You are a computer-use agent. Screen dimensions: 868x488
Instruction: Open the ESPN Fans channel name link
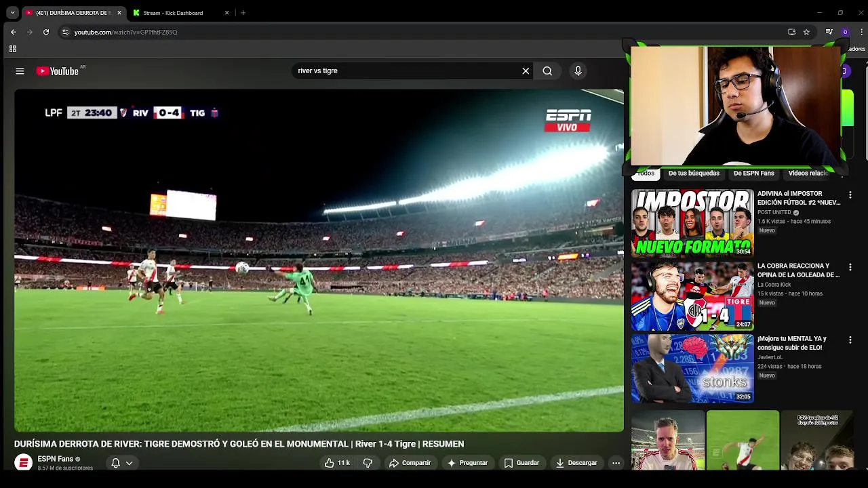(55, 459)
